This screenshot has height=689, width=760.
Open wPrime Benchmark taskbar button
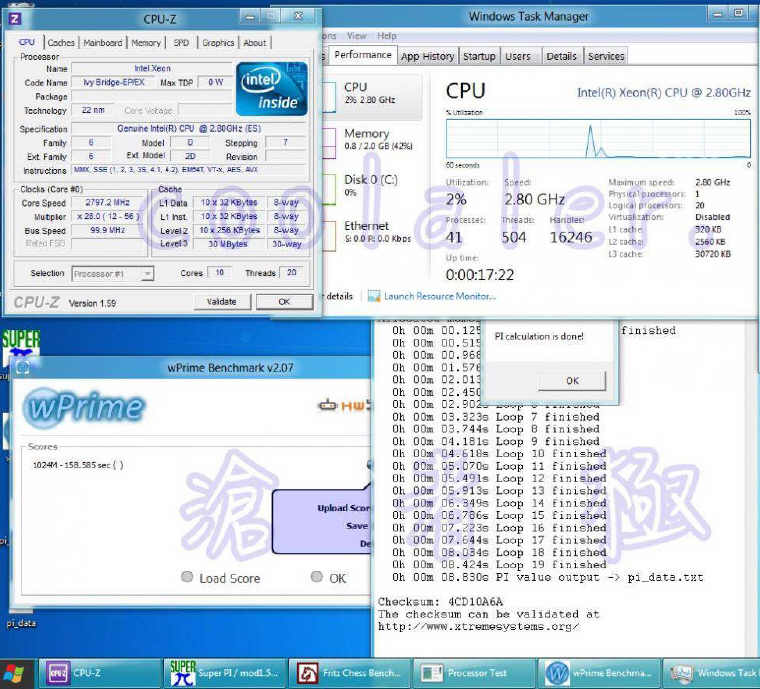tap(600, 673)
